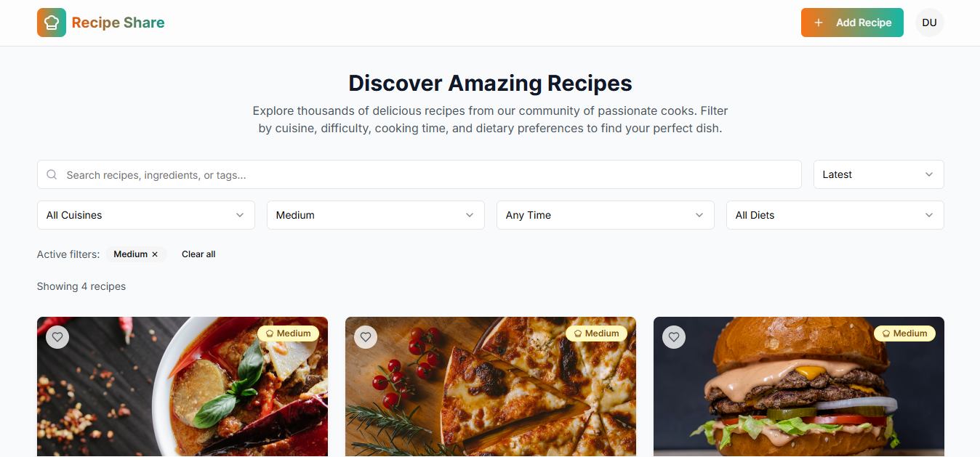980x457 pixels.
Task: Click the chef hat logo icon
Action: (52, 23)
